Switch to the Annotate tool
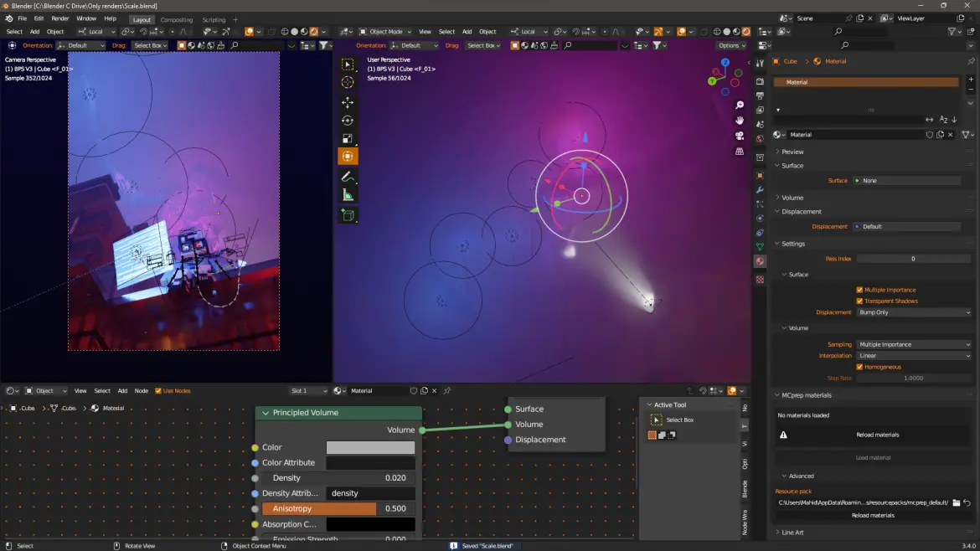The image size is (980, 551). 348,176
